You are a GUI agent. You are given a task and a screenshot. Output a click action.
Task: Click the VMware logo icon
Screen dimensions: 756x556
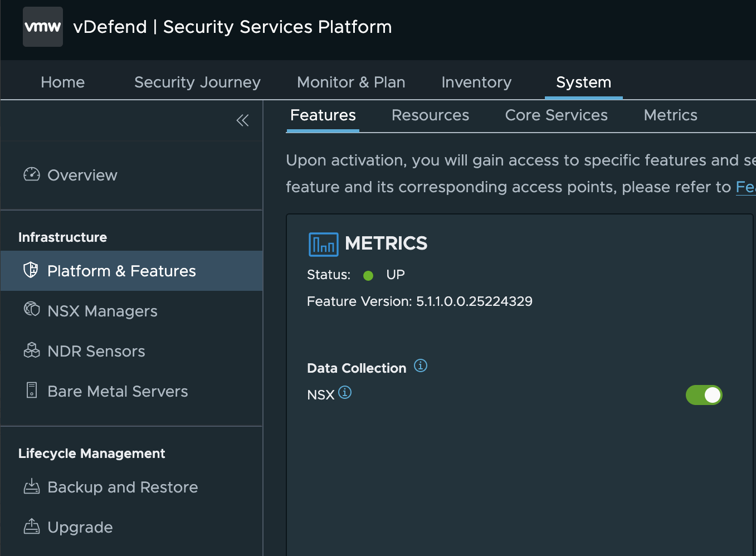click(x=43, y=27)
